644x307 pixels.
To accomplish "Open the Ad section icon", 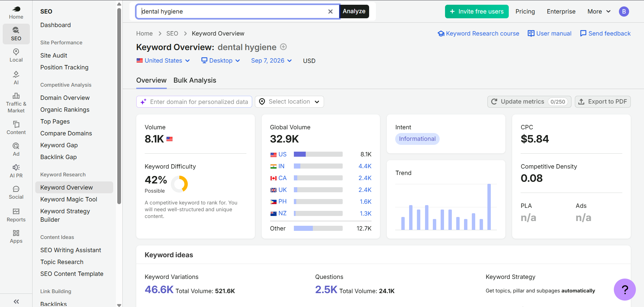I will click(16, 150).
